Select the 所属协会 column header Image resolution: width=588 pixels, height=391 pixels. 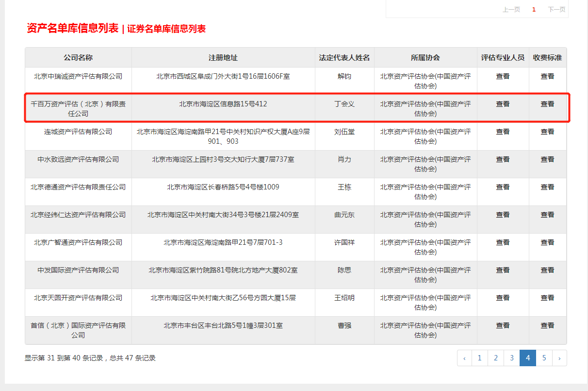(425, 57)
